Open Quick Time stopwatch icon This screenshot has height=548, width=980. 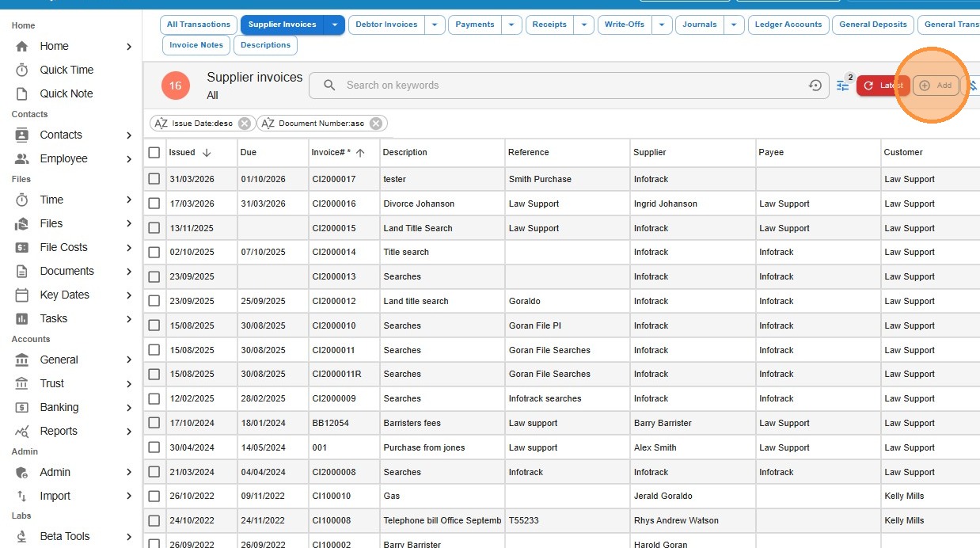click(22, 70)
